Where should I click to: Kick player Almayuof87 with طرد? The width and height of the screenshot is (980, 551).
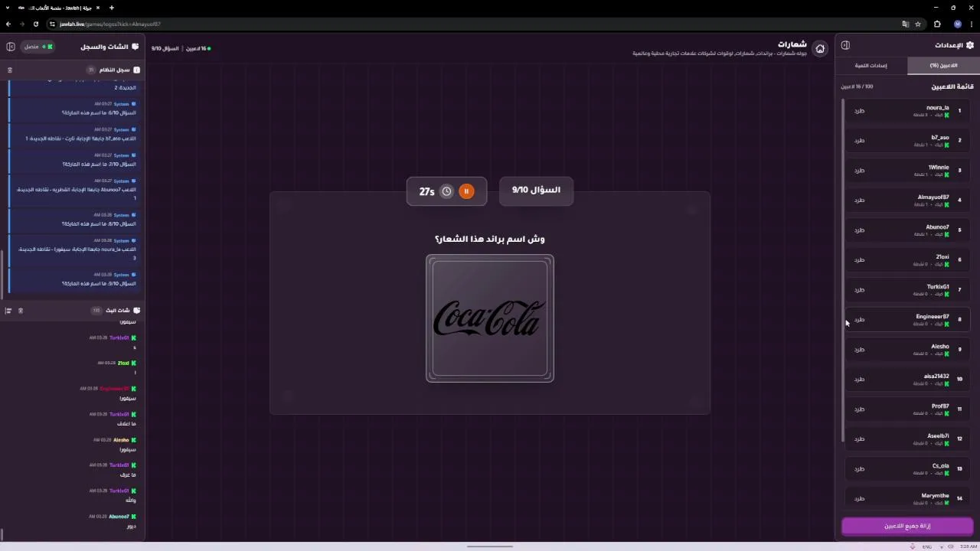pyautogui.click(x=859, y=201)
